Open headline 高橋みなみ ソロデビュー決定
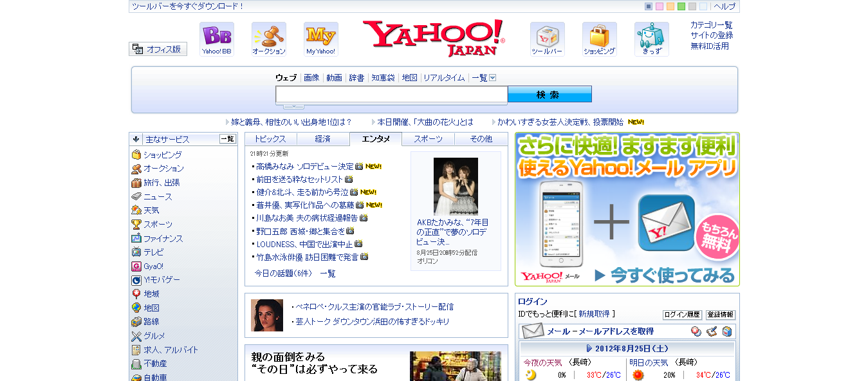The image size is (868, 381). [305, 166]
